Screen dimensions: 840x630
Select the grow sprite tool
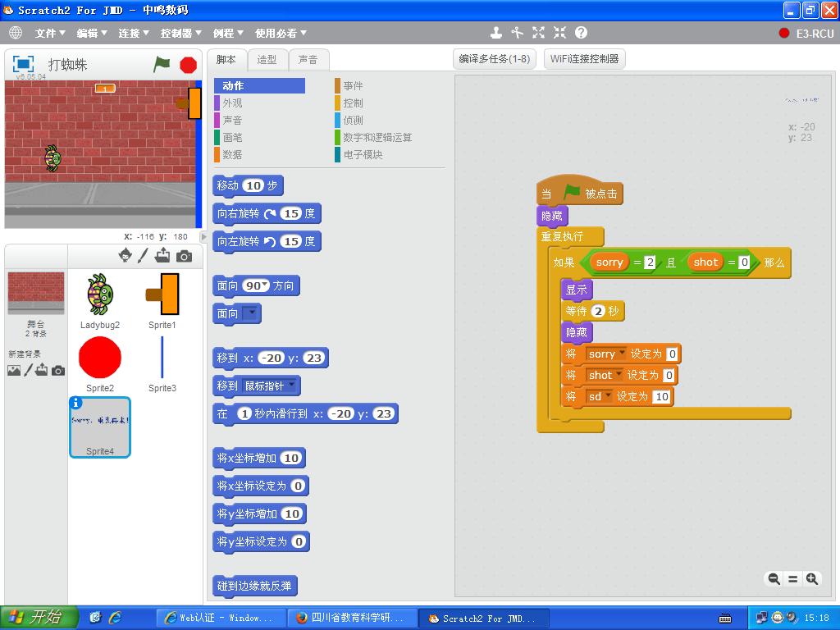coord(538,33)
